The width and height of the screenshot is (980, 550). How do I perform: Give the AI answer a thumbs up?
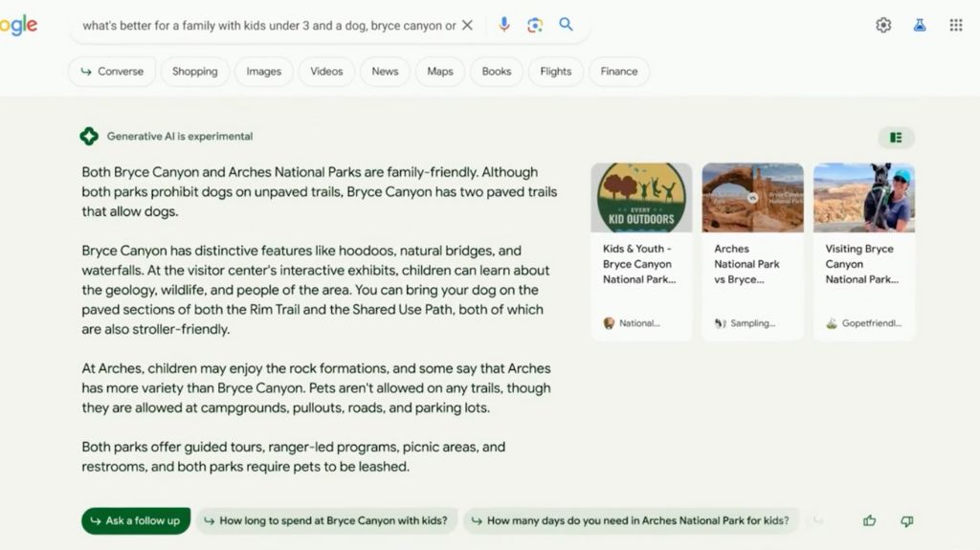869,520
